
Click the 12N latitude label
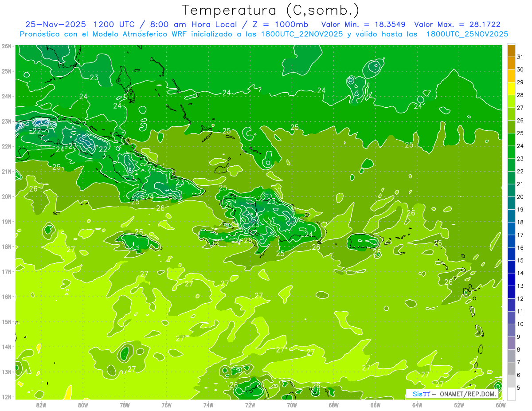click(7, 397)
